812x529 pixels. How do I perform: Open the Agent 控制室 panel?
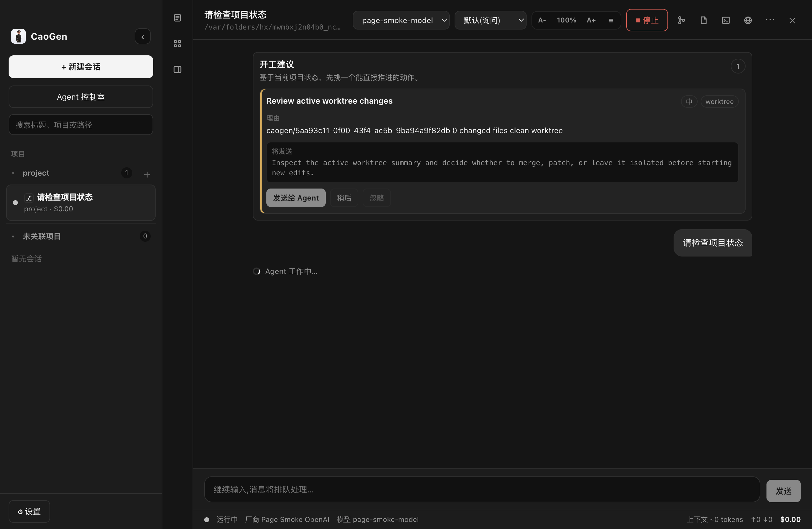tap(81, 97)
